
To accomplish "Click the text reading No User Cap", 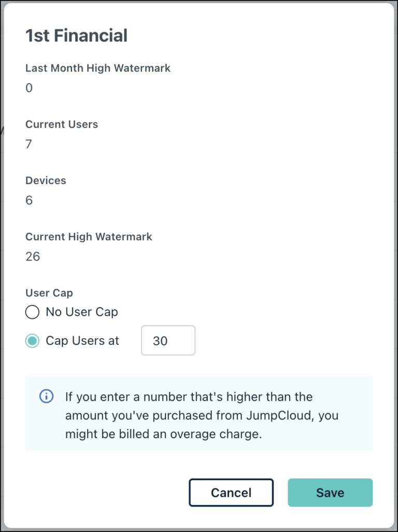I will (x=81, y=312).
